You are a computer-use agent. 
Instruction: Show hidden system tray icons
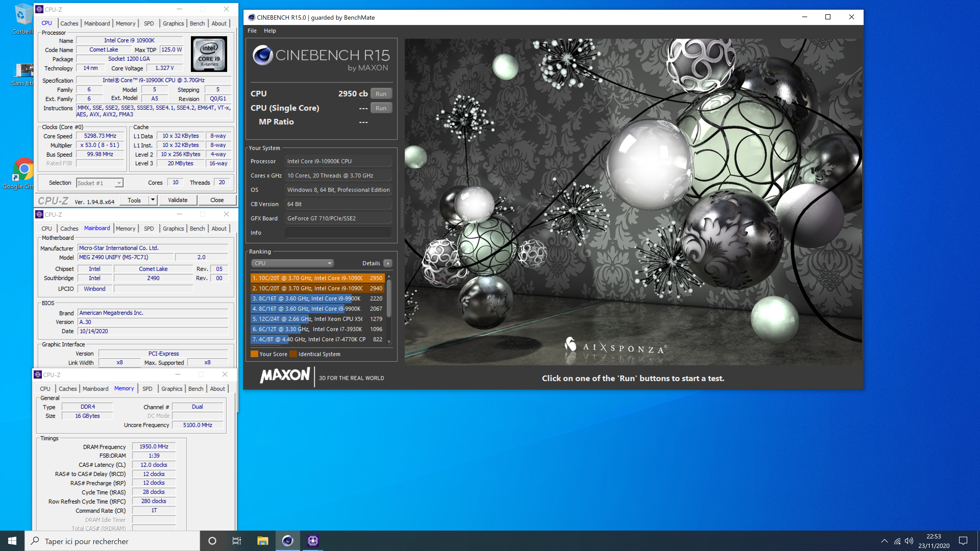point(884,541)
